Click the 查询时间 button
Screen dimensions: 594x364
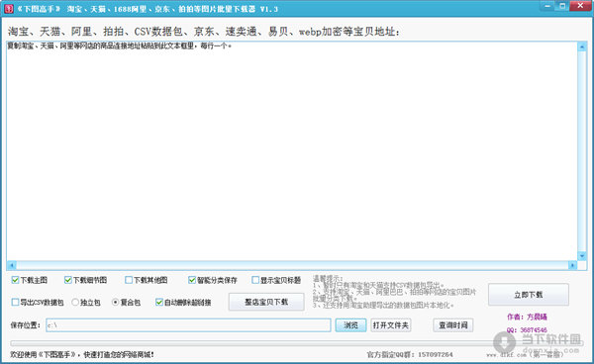pyautogui.click(x=453, y=325)
